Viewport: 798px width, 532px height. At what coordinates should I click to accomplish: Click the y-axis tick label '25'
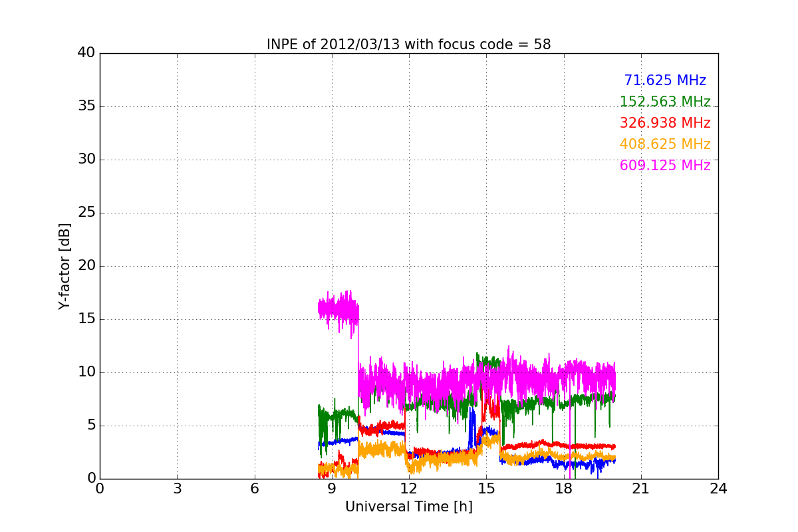tap(86, 213)
